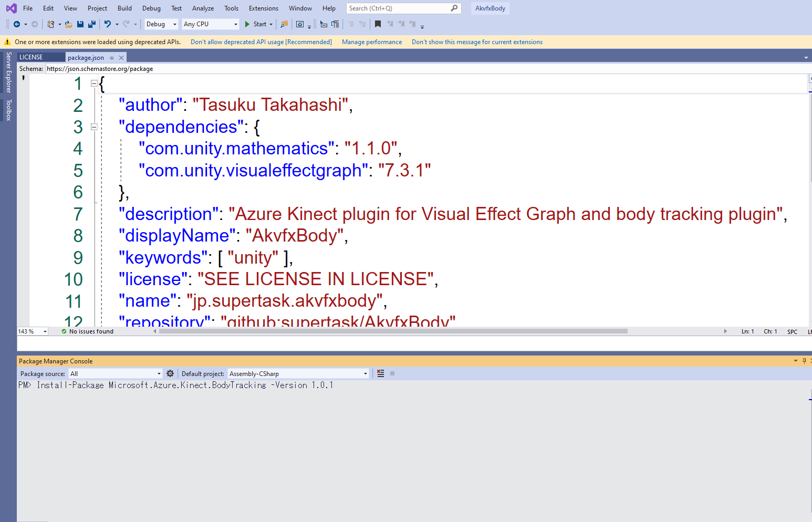This screenshot has width=812, height=522.
Task: Toggle a bookmark with the bookmark icon
Action: click(378, 24)
